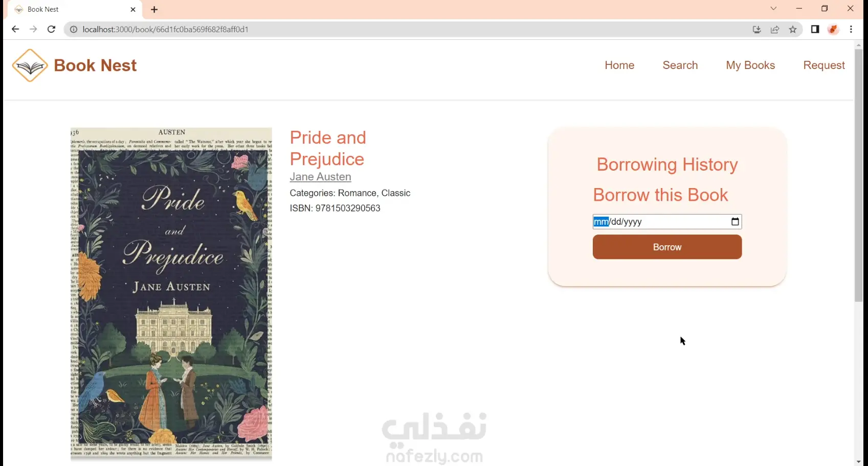Close the Book Nest tab
Image resolution: width=868 pixels, height=466 pixels.
[x=133, y=9]
